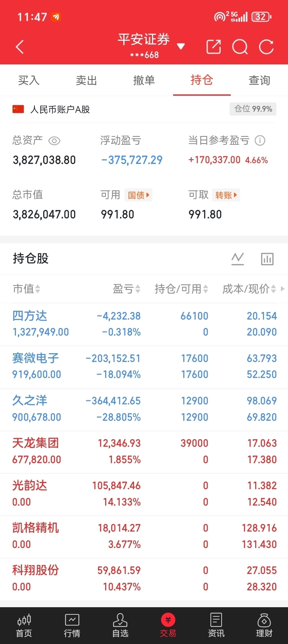The width and height of the screenshot is (288, 644).
Task: Expand account switcher arrow next to 平安证券
Action: click(181, 46)
